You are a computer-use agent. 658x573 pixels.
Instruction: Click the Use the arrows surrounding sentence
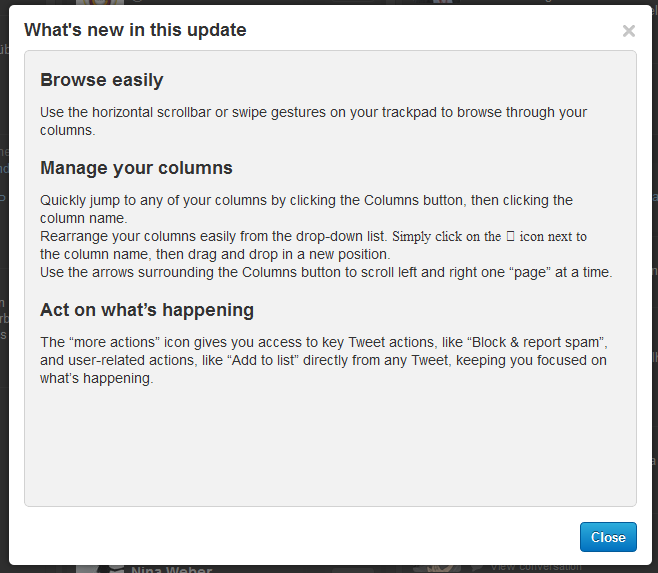coord(326,272)
